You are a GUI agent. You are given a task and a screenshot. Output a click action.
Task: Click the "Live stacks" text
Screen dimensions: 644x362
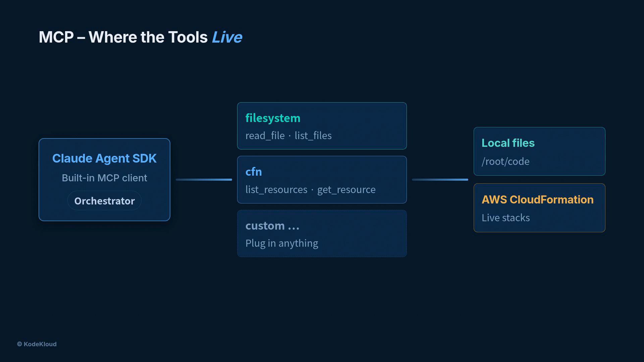505,218
